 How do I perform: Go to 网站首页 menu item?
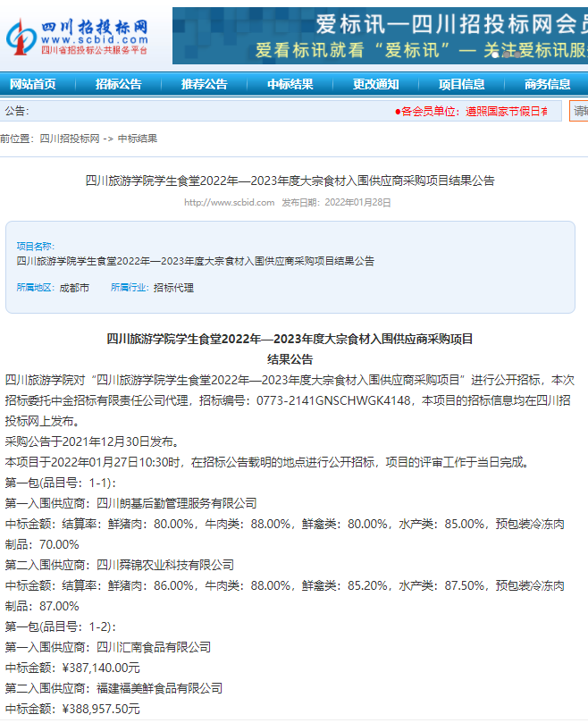tap(33, 84)
